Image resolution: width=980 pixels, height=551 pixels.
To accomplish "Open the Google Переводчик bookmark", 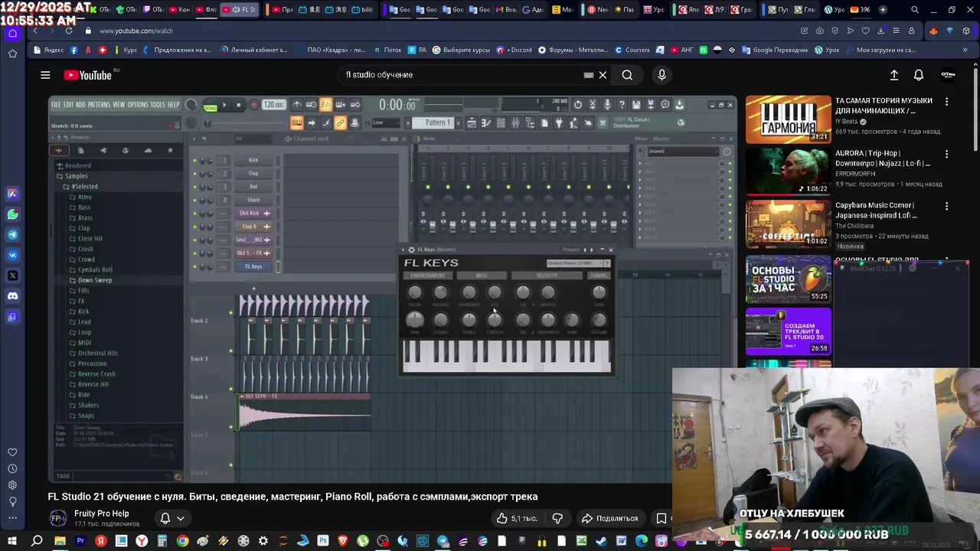I will [x=775, y=50].
